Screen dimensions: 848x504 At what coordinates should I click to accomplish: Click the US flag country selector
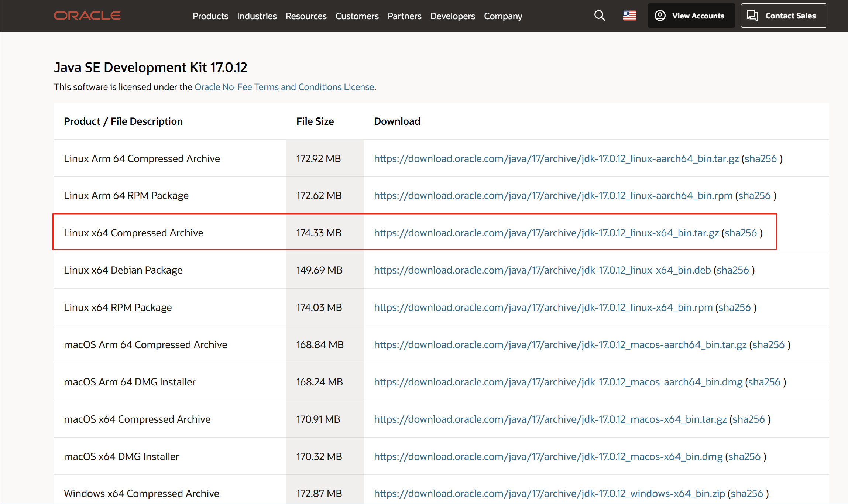click(x=629, y=16)
